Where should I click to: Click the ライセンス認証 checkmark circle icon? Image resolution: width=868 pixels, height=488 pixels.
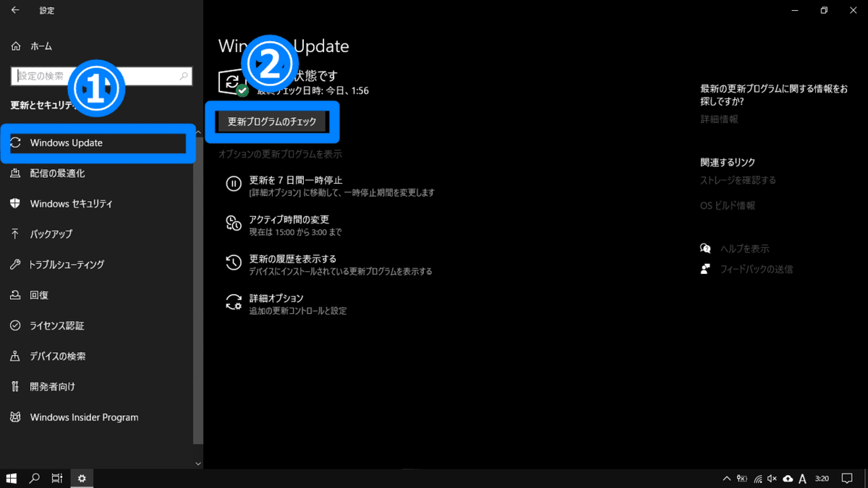click(x=15, y=325)
